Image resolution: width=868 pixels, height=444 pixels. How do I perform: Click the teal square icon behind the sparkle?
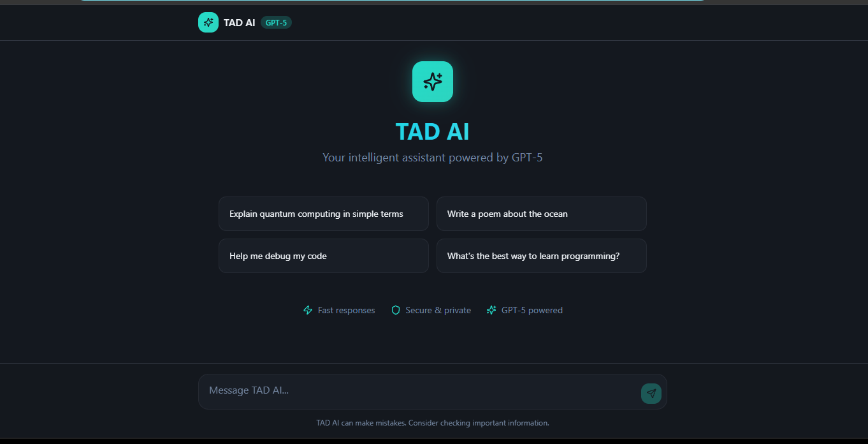click(x=432, y=82)
